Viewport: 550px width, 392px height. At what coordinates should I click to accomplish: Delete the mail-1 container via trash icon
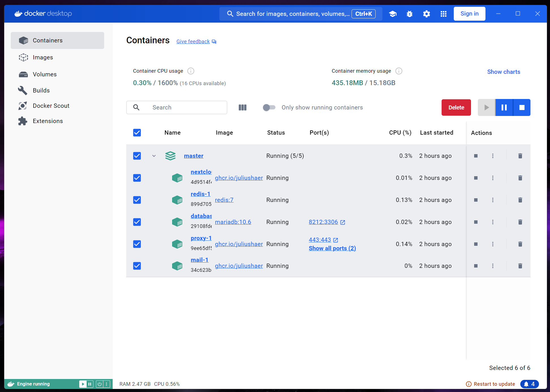click(x=520, y=266)
